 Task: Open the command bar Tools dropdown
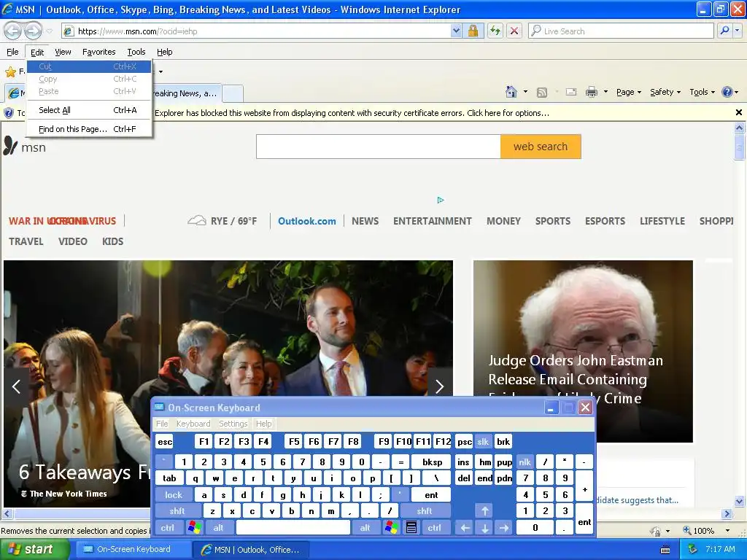click(x=702, y=92)
